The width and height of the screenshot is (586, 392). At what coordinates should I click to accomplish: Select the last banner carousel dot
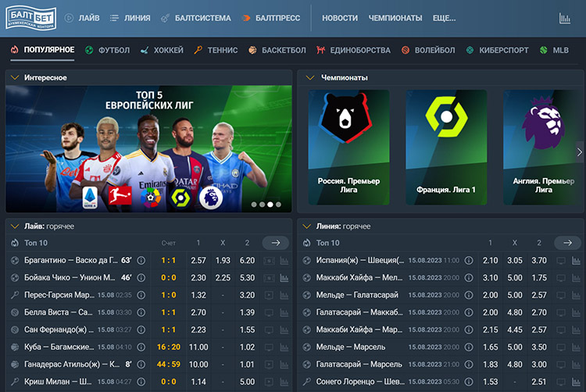point(278,205)
